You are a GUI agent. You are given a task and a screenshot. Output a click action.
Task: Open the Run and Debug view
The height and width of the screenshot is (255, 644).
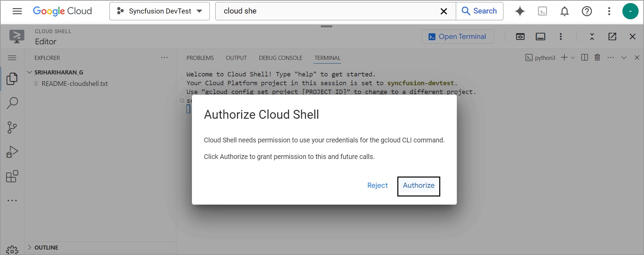coord(12,152)
